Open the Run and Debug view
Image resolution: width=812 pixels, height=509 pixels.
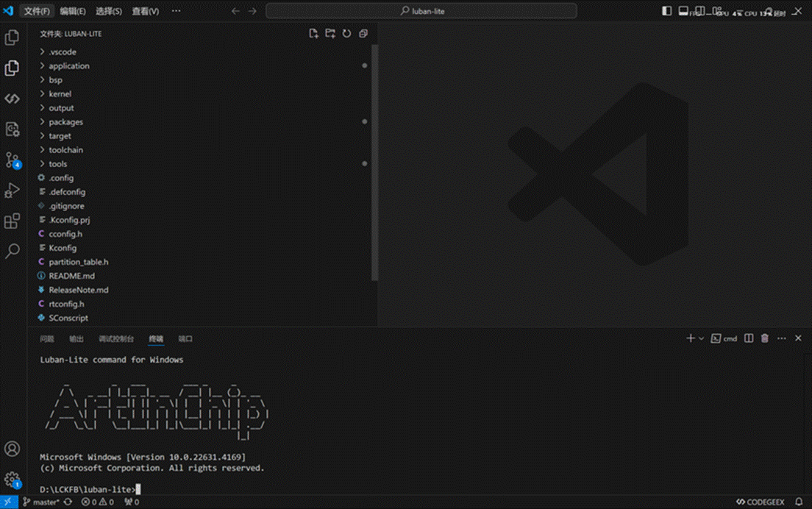[12, 191]
